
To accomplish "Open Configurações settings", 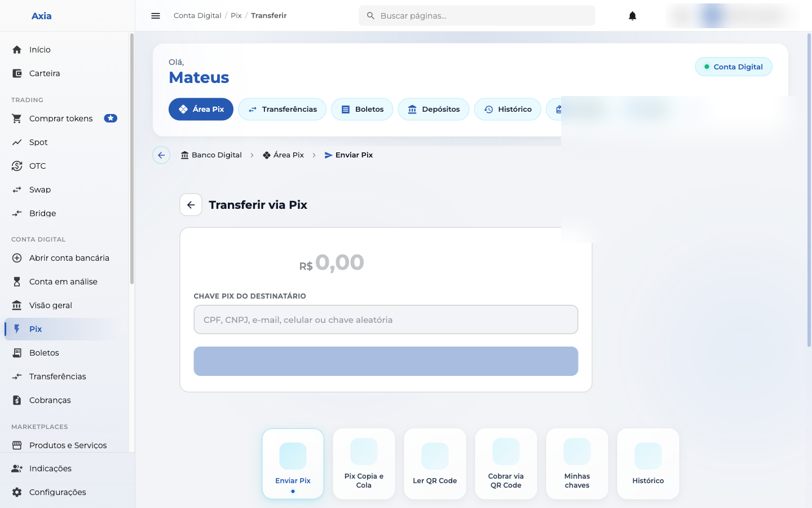I will click(64, 492).
